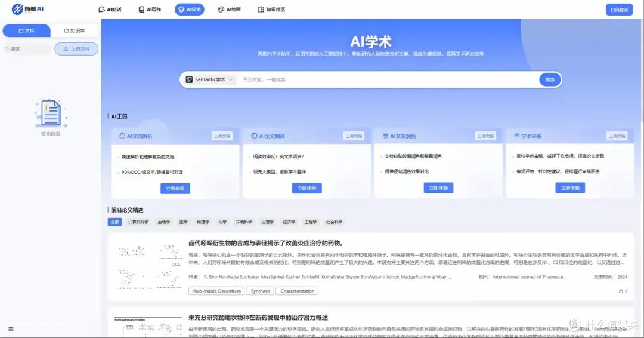This screenshot has width=644, height=338.
Task: Focus the sidebar 搜索 field
Action: click(x=27, y=49)
